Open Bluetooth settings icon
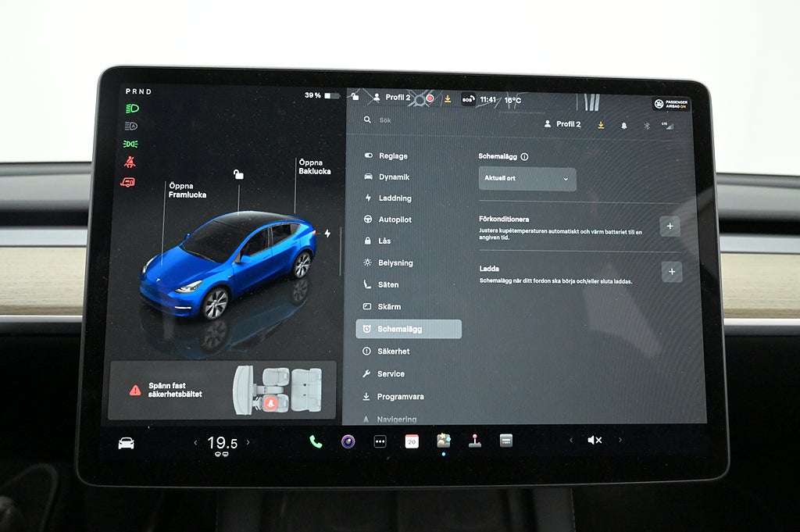The image size is (800, 532). 646,125
